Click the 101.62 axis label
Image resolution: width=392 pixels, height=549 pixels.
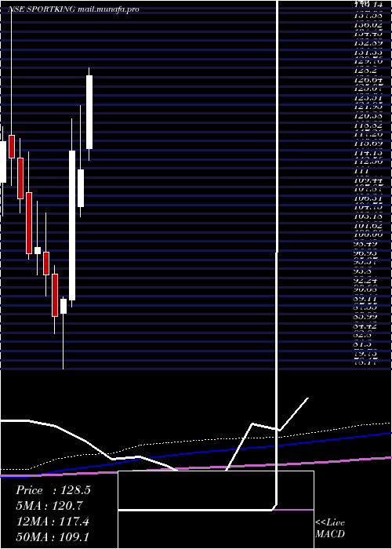click(x=368, y=226)
